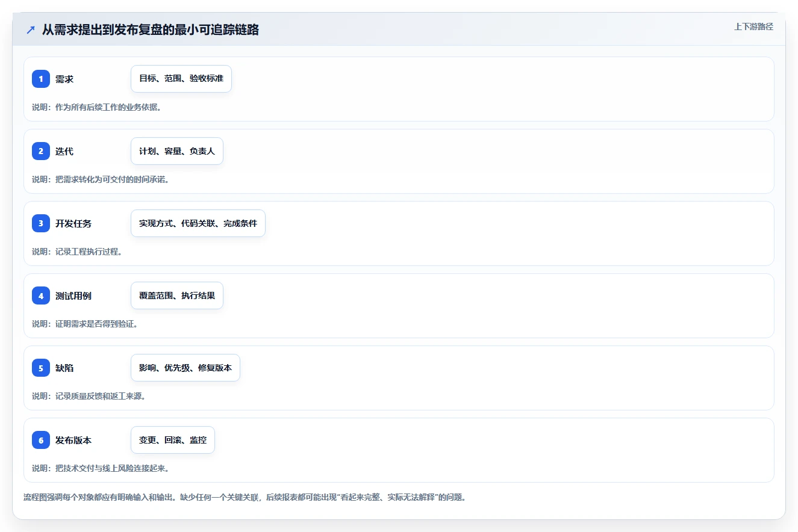Click the footer paragraph starting with 流程图强调
This screenshot has width=798, height=532.
click(x=245, y=497)
